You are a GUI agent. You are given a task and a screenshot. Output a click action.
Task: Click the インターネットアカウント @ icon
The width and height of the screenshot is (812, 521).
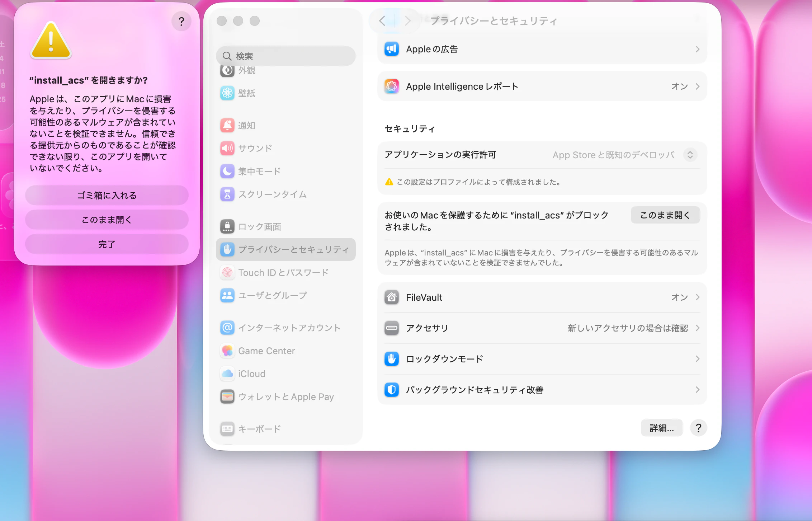(x=227, y=328)
